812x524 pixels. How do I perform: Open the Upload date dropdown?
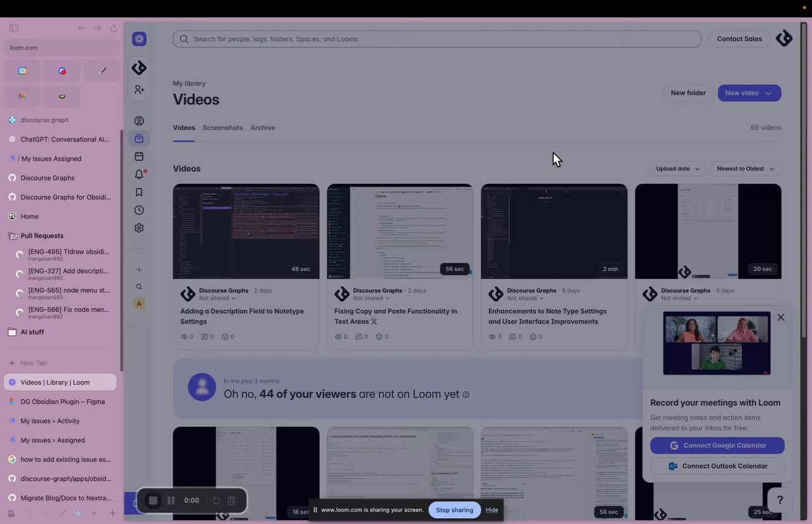678,169
